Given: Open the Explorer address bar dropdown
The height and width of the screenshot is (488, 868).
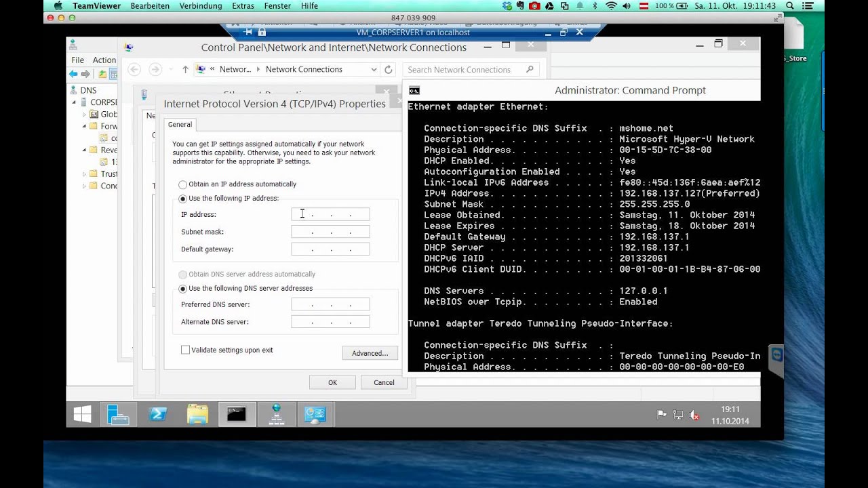Looking at the screenshot, I should click(374, 69).
